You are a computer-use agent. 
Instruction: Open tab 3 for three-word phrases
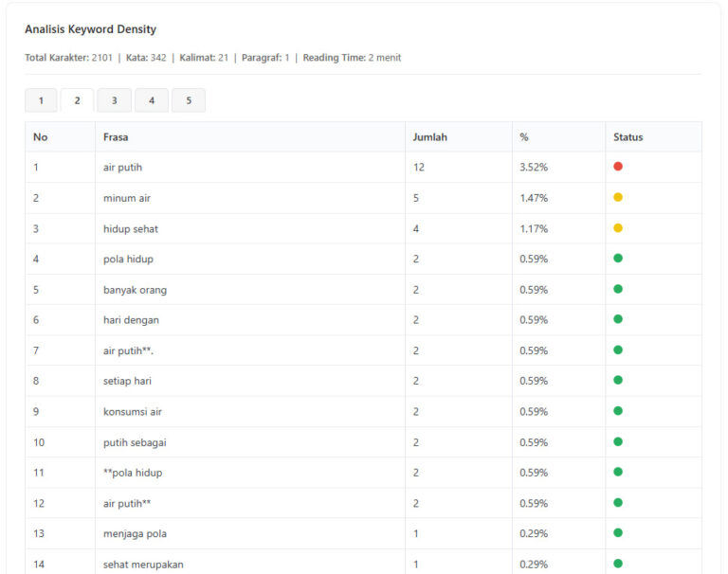point(114,100)
